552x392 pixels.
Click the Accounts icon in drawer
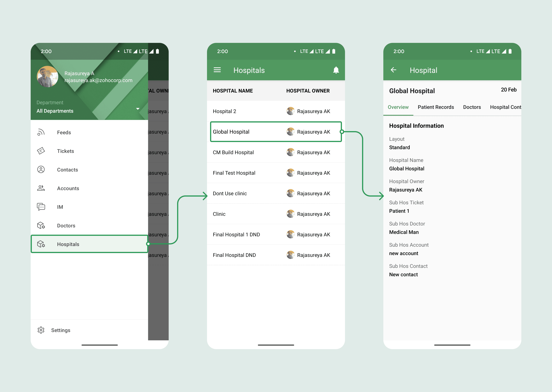click(x=41, y=188)
